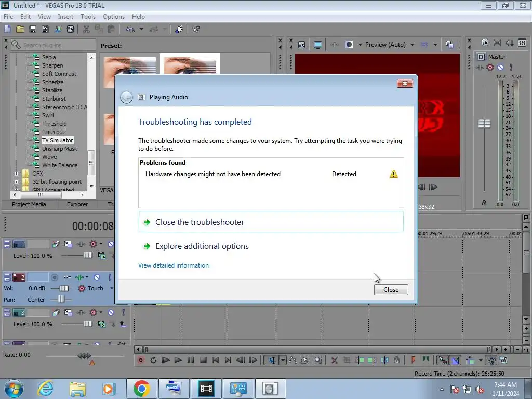Open the Preview (Auto) quality dropdown
This screenshot has height=399, width=532.
[412, 45]
